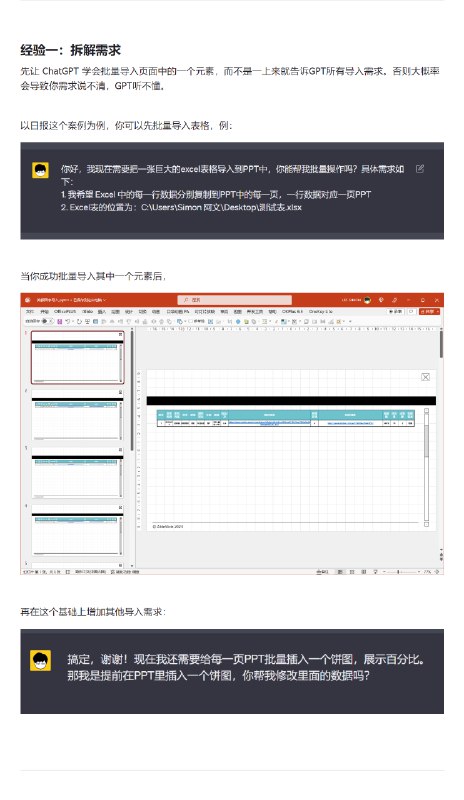Viewport: 464px width, 800px height.
Task: Toggle the AutoSave switch in quick access toolbar
Action: tap(47, 321)
